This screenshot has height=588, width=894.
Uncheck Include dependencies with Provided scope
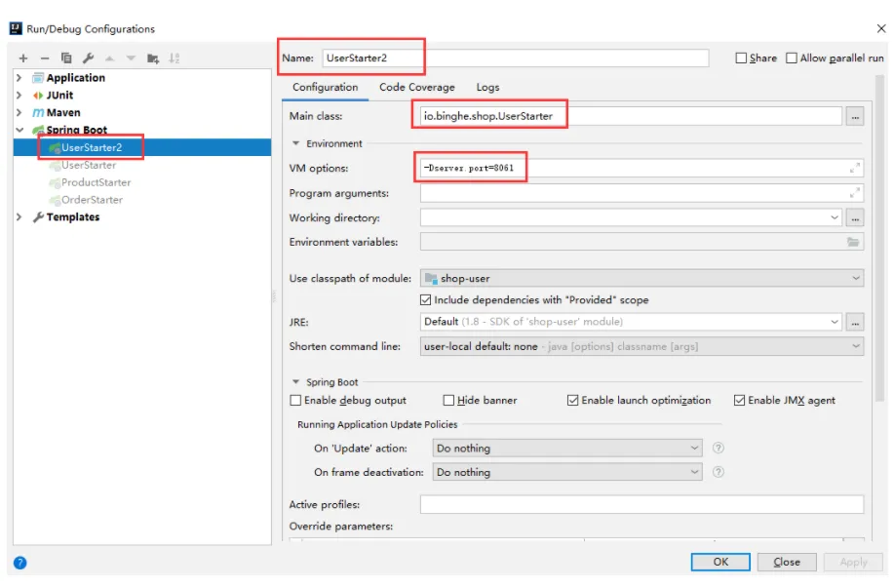pyautogui.click(x=425, y=300)
